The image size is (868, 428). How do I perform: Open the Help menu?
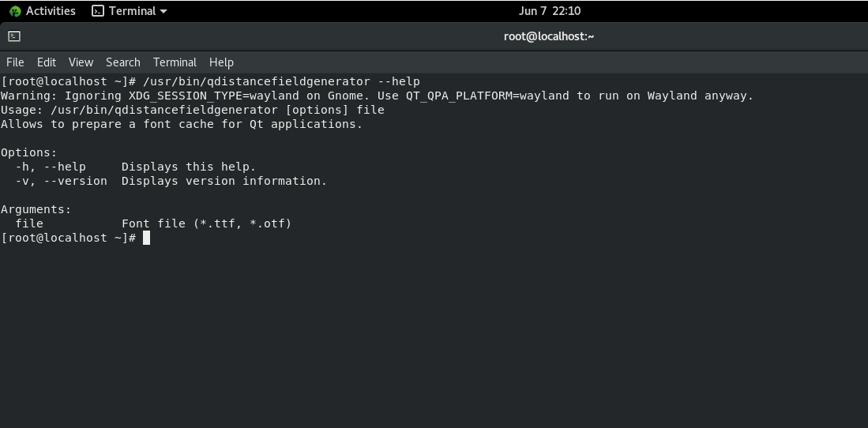(221, 62)
